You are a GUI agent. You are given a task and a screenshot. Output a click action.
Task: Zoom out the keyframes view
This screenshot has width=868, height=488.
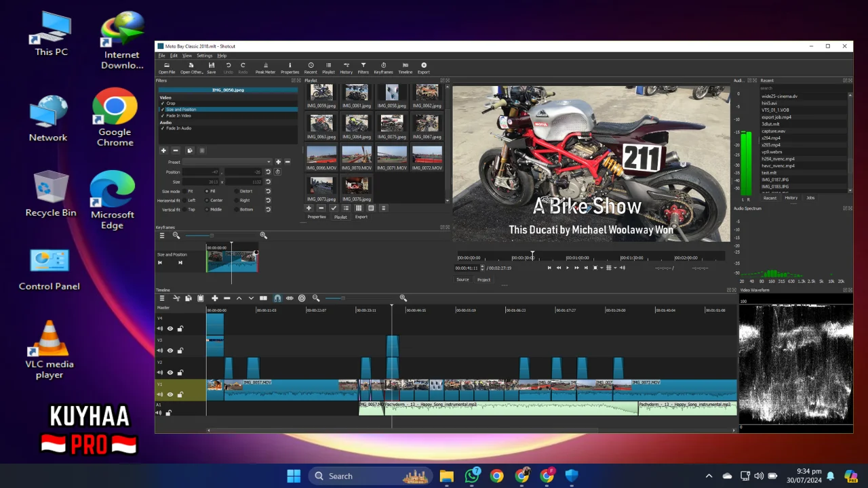coord(176,235)
